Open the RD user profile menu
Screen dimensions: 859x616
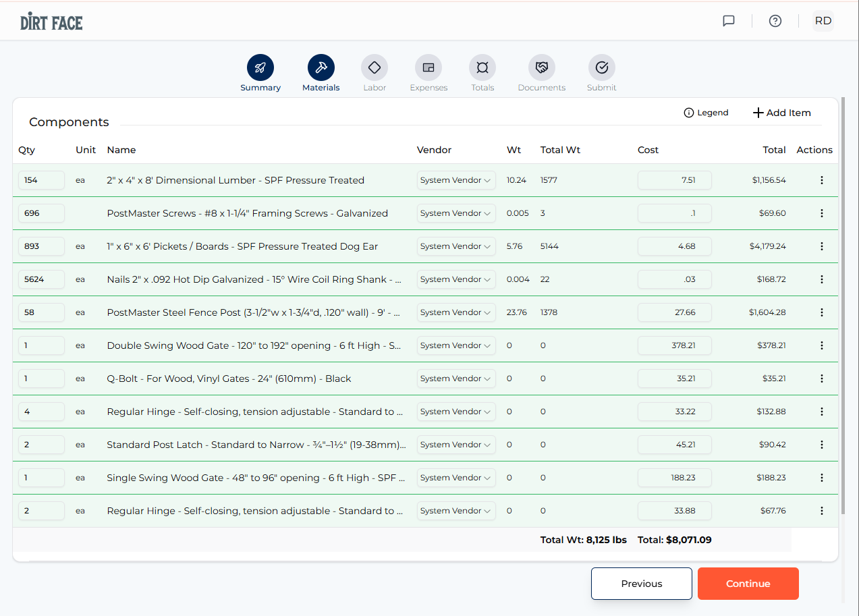(x=823, y=21)
